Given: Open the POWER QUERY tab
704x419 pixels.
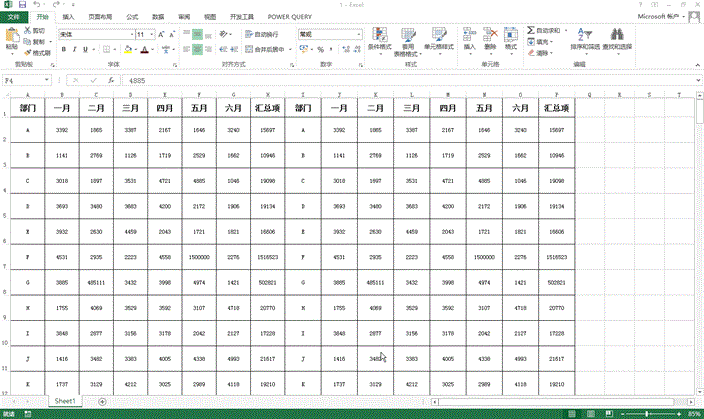Looking at the screenshot, I should pos(287,17).
